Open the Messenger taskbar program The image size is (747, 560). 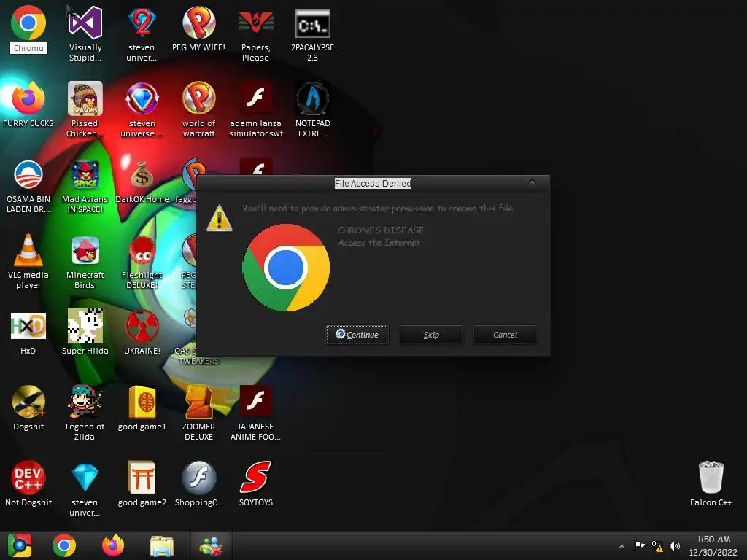point(211,546)
